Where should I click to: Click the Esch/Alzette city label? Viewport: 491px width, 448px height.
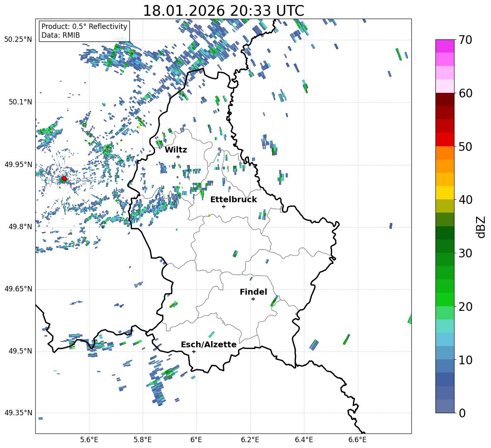[x=209, y=344]
